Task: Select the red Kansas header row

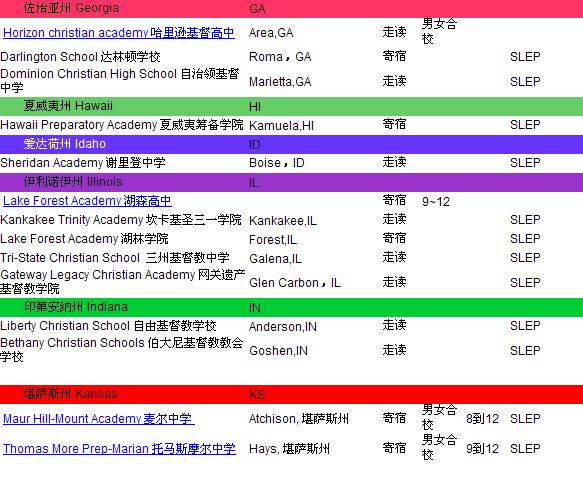Action: point(292,394)
